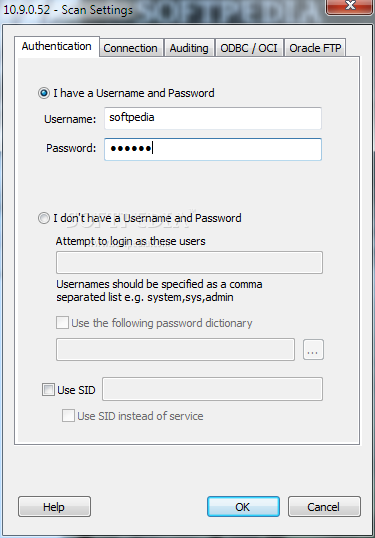
Task: Click the SID text field
Action: (x=212, y=389)
